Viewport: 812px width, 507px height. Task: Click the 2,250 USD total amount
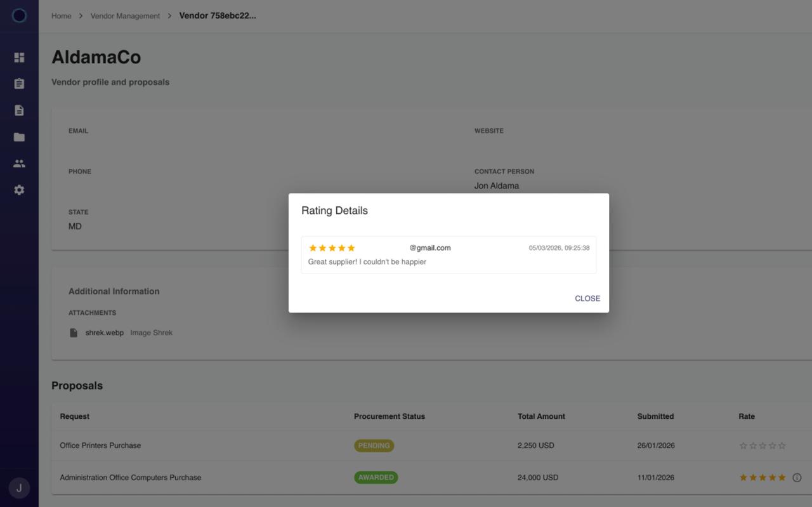pyautogui.click(x=536, y=445)
